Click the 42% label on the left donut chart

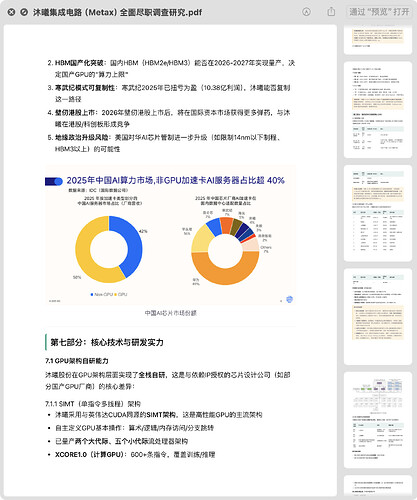[143, 231]
